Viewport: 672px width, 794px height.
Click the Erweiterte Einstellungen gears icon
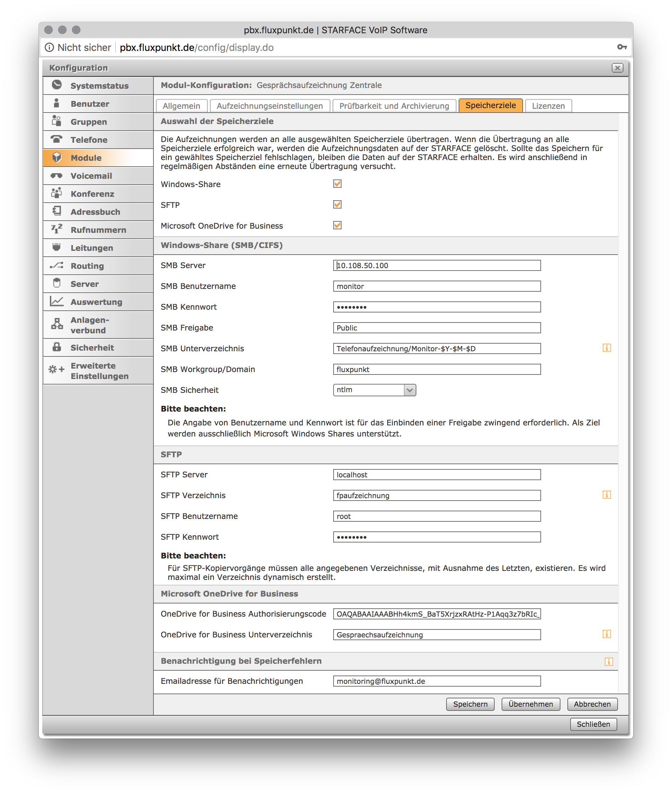[57, 370]
